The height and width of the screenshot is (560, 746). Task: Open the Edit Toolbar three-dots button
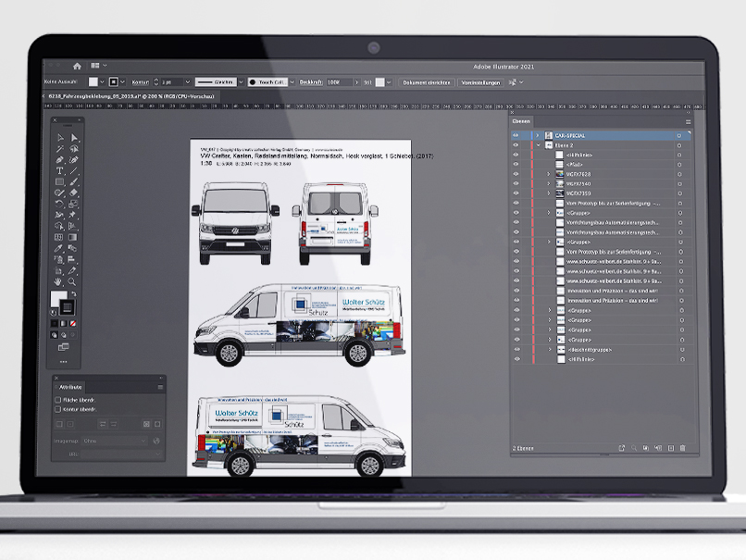coord(63,362)
